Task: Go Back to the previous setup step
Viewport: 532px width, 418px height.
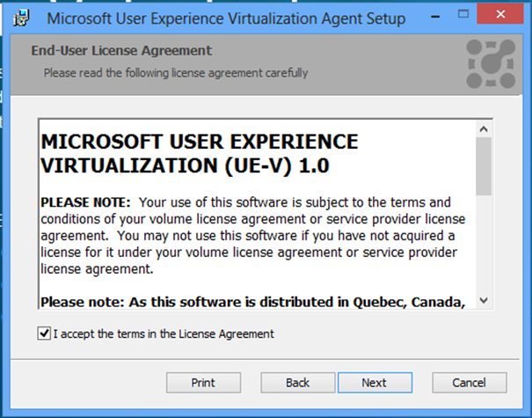Action: coord(297,383)
